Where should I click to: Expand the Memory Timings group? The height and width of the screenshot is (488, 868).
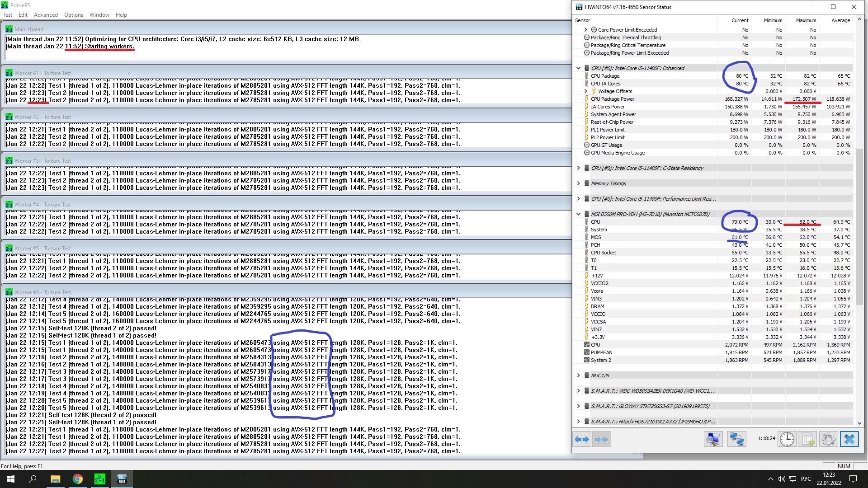point(578,183)
